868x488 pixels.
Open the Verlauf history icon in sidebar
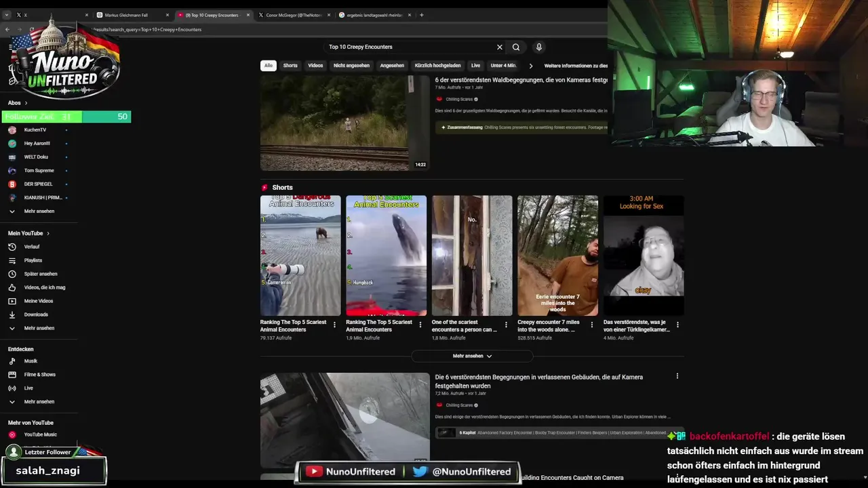pyautogui.click(x=12, y=247)
